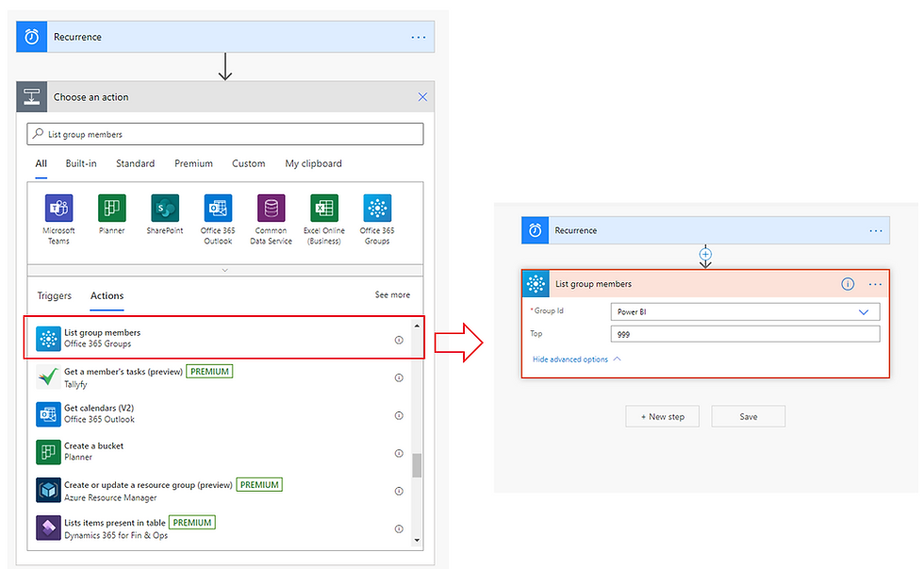Open the ellipsis menu on right Recurrence step
The width and height of the screenshot is (924, 569).
pyautogui.click(x=876, y=230)
